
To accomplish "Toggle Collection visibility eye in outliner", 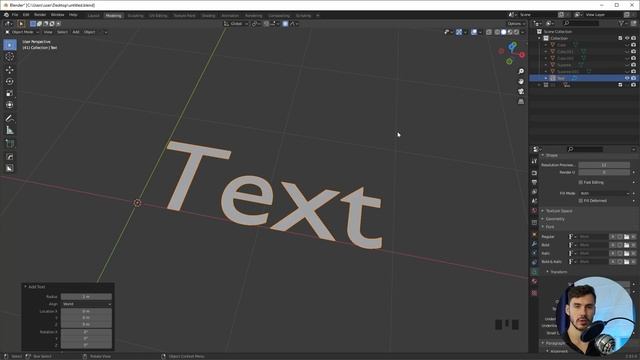I will tap(627, 38).
